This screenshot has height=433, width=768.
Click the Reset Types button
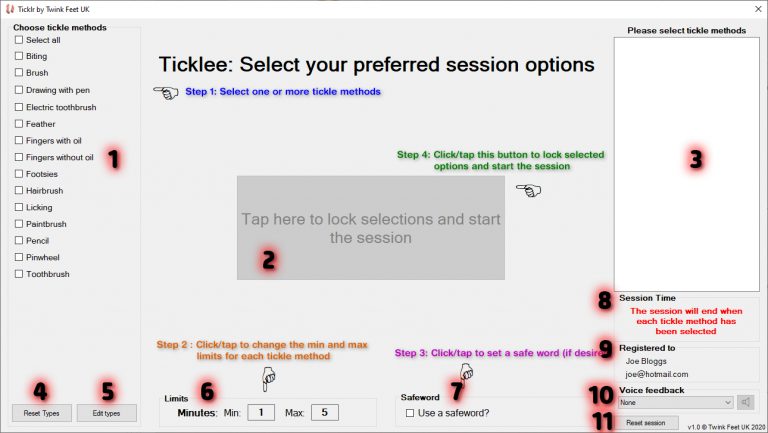(x=42, y=413)
